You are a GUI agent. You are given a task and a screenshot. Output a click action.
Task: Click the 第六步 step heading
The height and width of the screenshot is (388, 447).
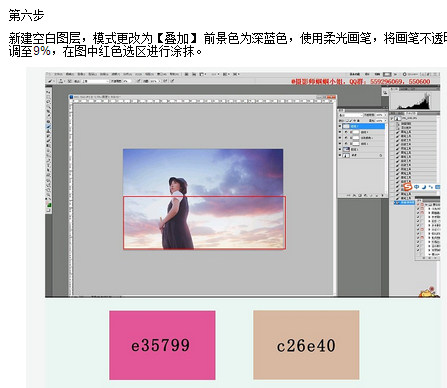point(26,15)
